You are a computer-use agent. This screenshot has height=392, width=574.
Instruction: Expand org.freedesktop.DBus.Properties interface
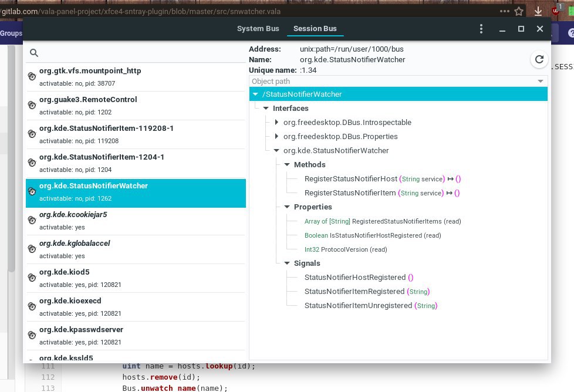pos(277,137)
